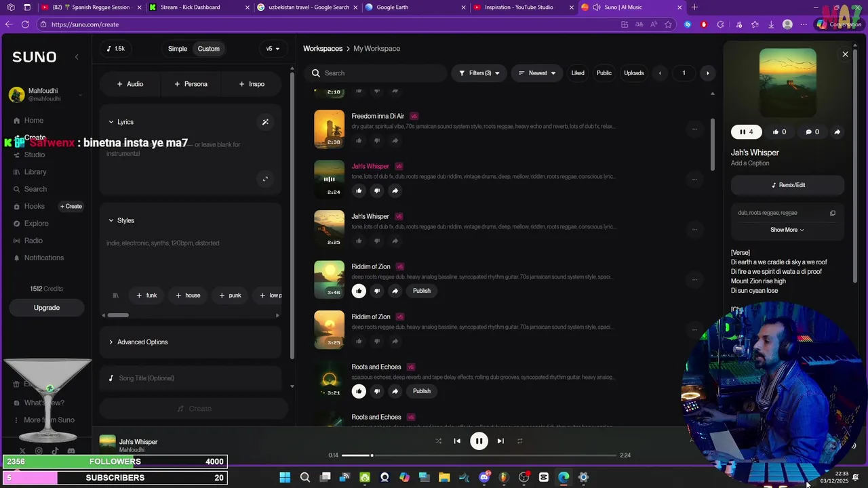
Task: Copy style tags icon in details panel
Action: (833, 213)
